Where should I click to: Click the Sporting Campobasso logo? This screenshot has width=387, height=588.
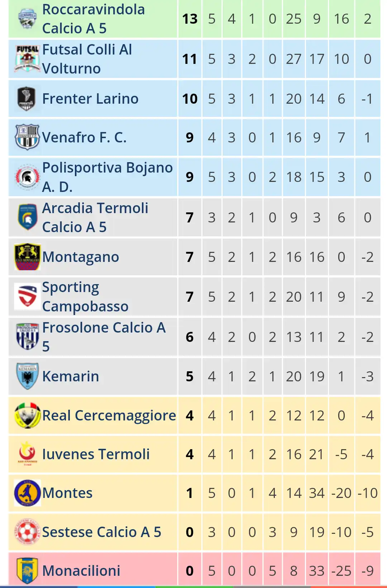(27, 296)
